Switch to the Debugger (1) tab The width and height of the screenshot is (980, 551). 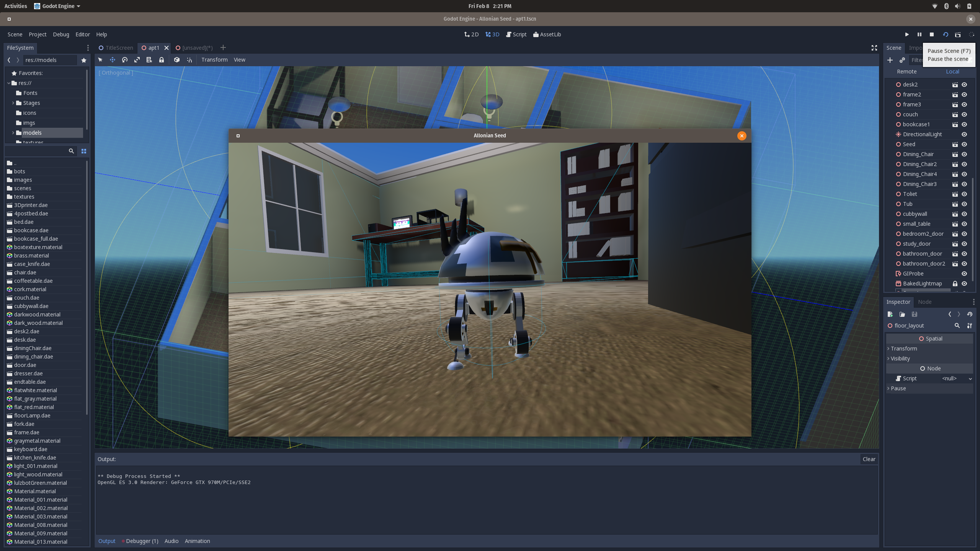click(x=142, y=541)
